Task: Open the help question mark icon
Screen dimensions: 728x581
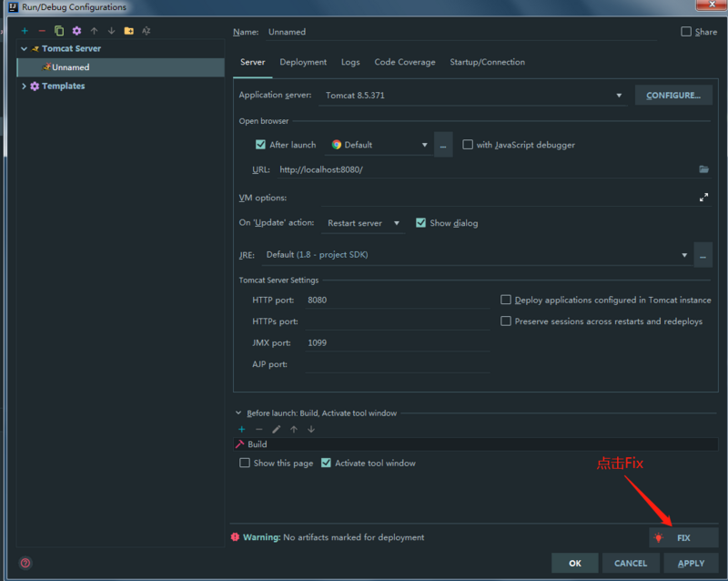Action: tap(25, 563)
